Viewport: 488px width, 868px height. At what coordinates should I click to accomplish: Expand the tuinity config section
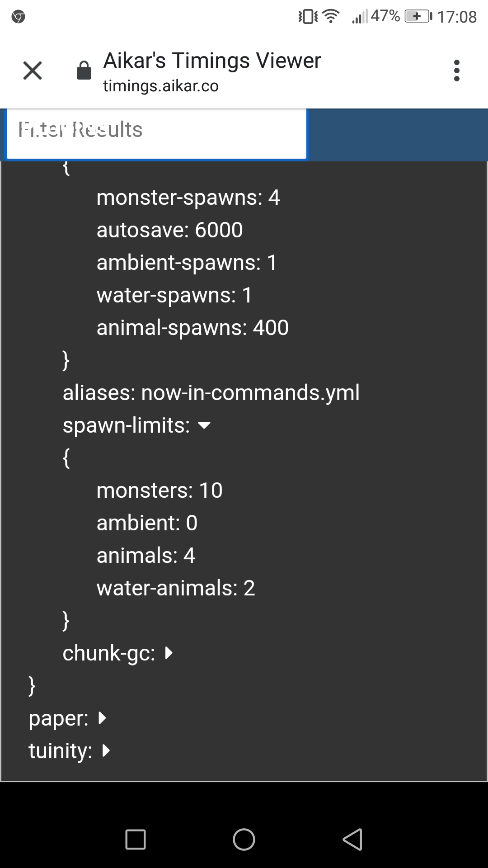pyautogui.click(x=106, y=751)
